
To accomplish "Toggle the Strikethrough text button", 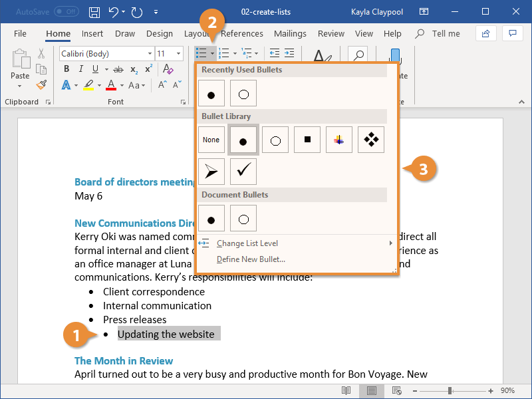I will click(118, 69).
